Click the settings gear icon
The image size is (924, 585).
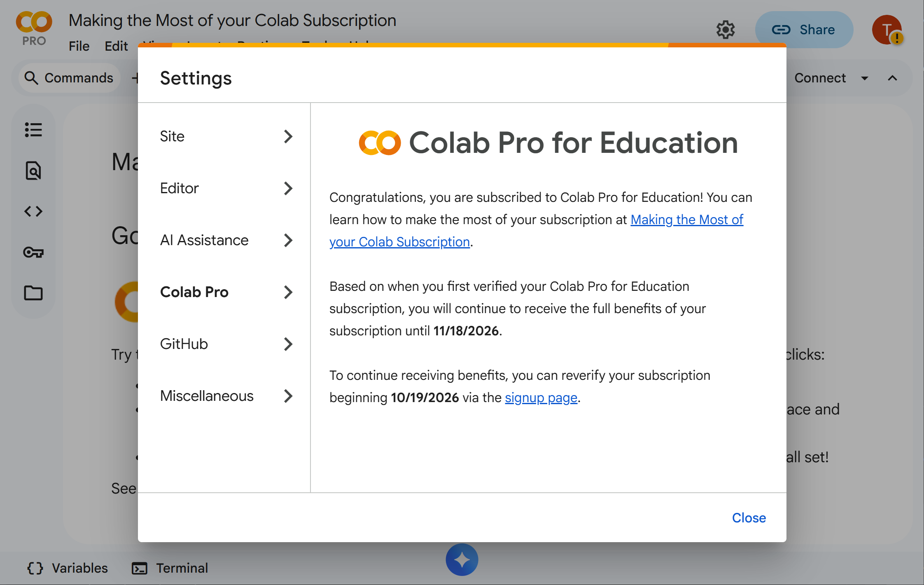tap(726, 29)
